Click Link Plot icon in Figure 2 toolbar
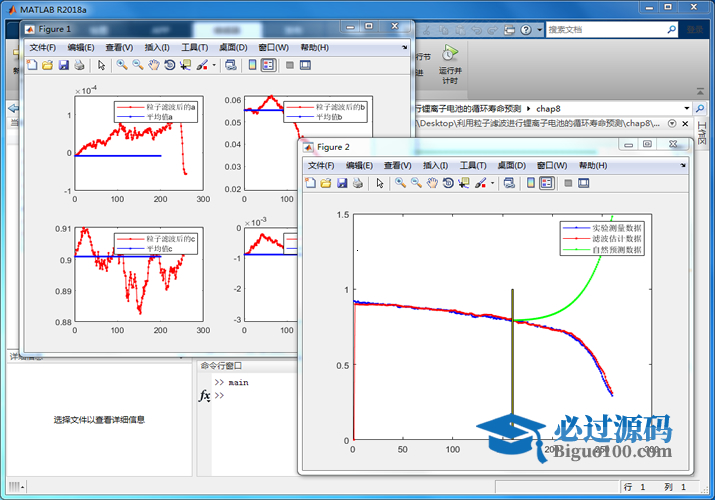 [x=509, y=183]
